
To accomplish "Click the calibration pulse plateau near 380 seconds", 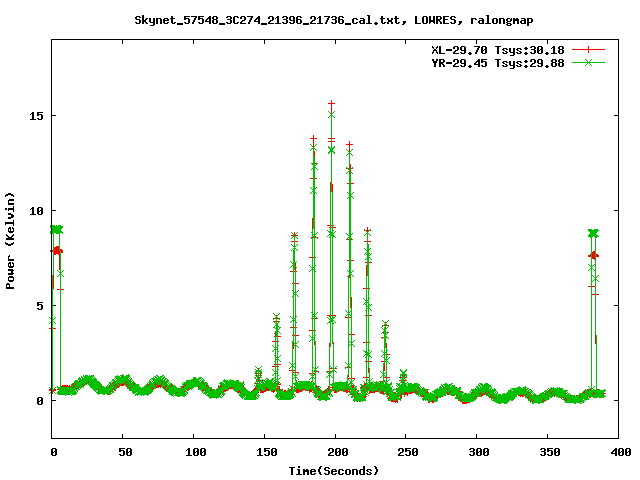I will click(x=593, y=233).
